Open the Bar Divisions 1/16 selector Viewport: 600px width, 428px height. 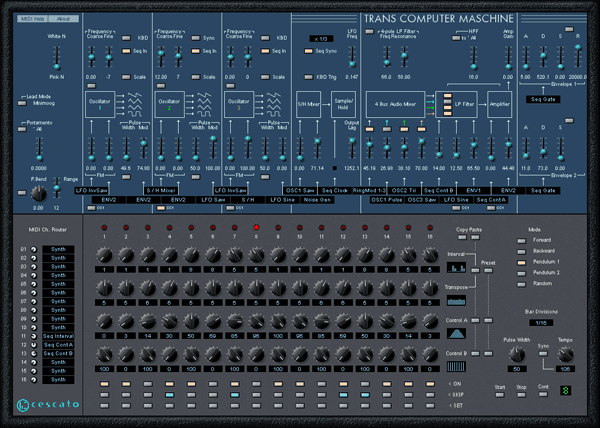[539, 322]
